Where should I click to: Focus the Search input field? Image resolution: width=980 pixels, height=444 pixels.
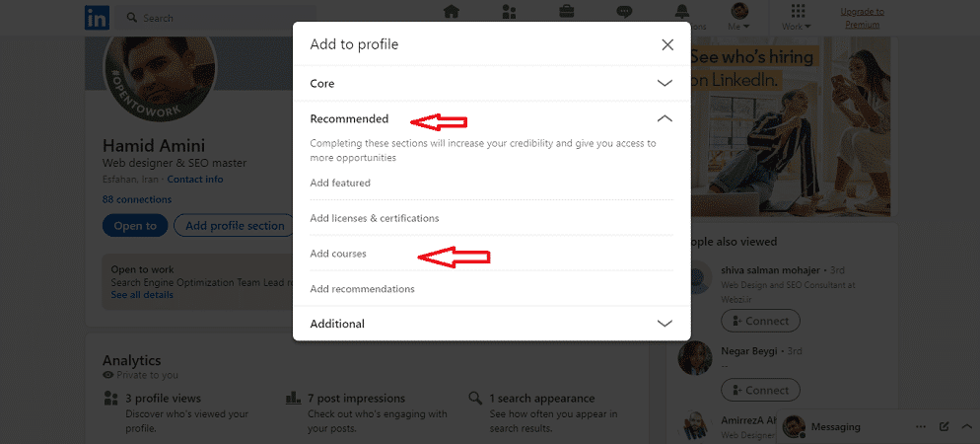click(218, 18)
